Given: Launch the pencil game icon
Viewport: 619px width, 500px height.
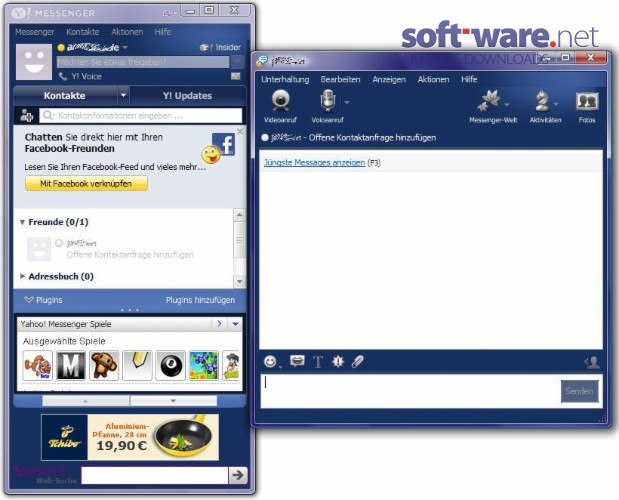Looking at the screenshot, I should (137, 365).
